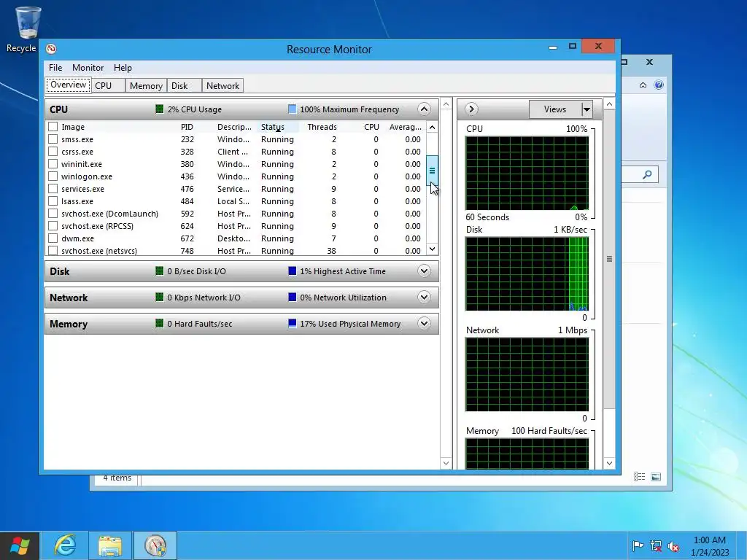
Task: Sort by Average CPU column header
Action: point(405,127)
